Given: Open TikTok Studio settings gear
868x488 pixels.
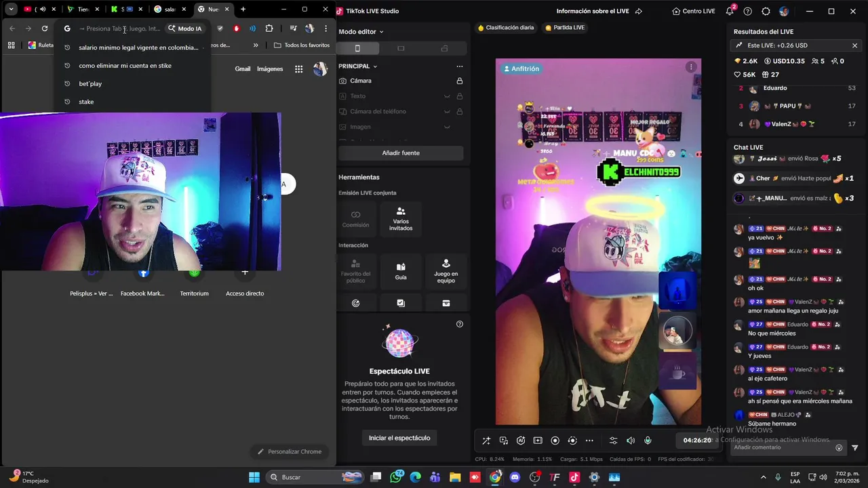Looking at the screenshot, I should point(766,12).
